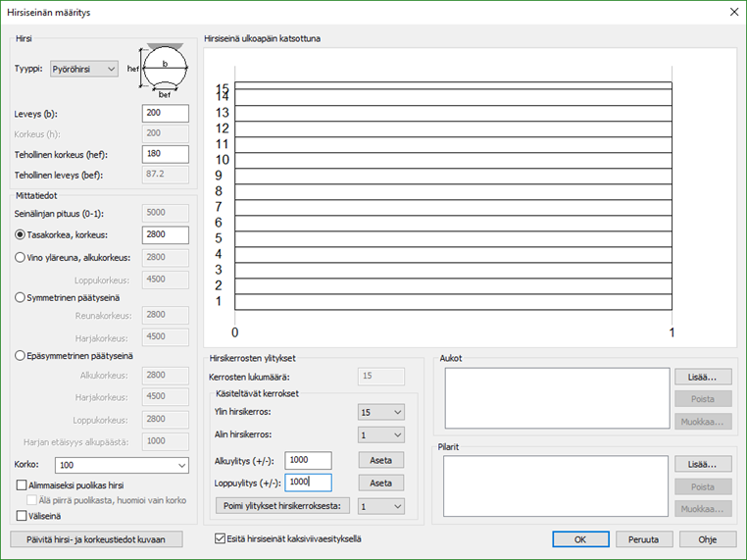The height and width of the screenshot is (560, 747).
Task: Choose Vino yläreuna, alkukorkeus option
Action: point(21,257)
